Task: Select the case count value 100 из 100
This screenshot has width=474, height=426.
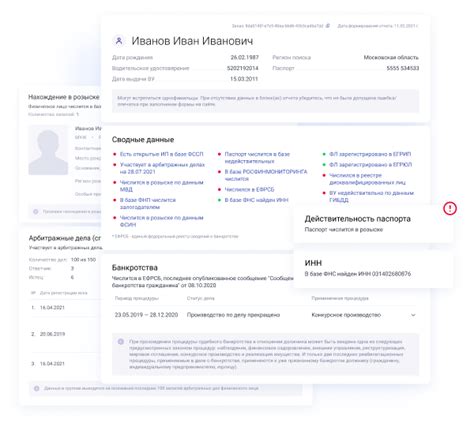Action: click(83, 260)
